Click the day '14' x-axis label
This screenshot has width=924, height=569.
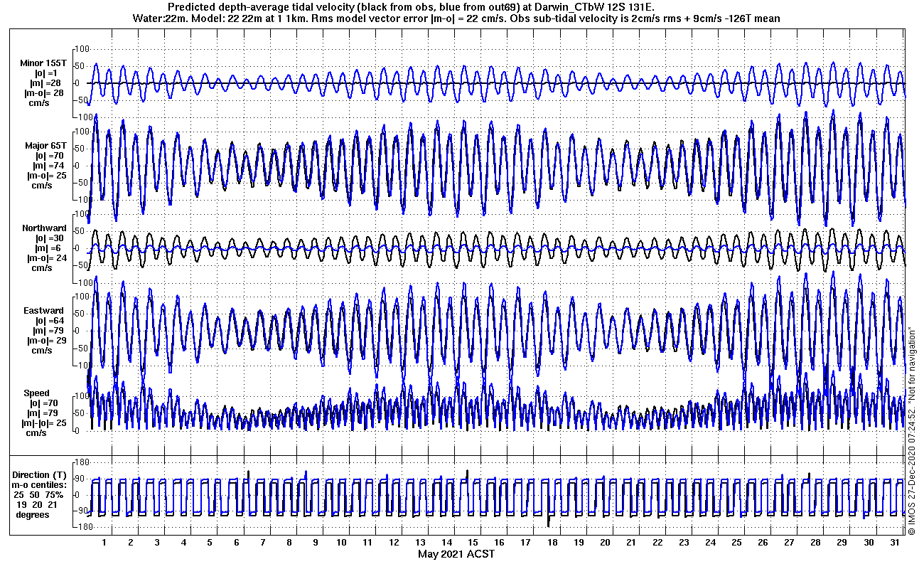[x=447, y=543]
